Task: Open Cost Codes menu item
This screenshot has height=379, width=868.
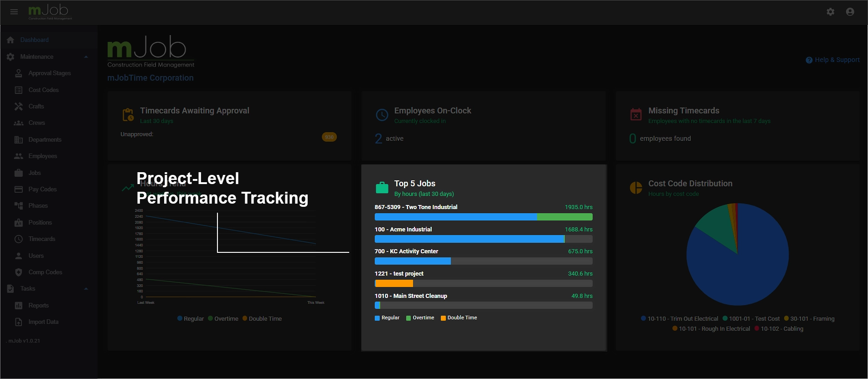Action: [x=44, y=90]
